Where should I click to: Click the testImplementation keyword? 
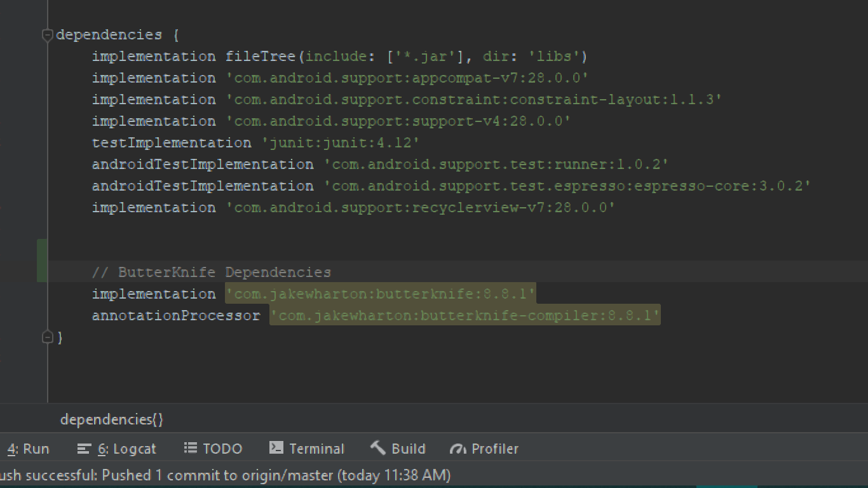[x=172, y=143]
